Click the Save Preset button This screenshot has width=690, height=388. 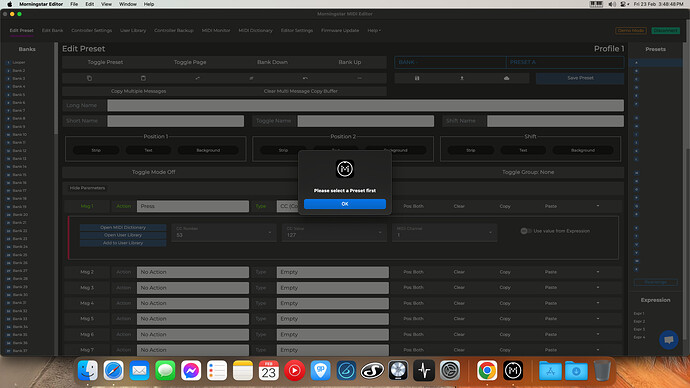[580, 78]
